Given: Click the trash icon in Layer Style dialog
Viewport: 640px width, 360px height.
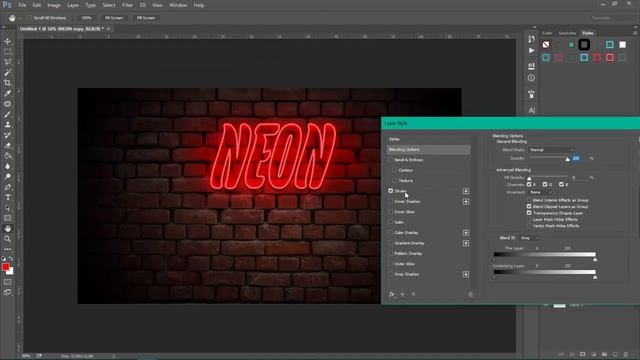Looking at the screenshot, I should coord(470,294).
